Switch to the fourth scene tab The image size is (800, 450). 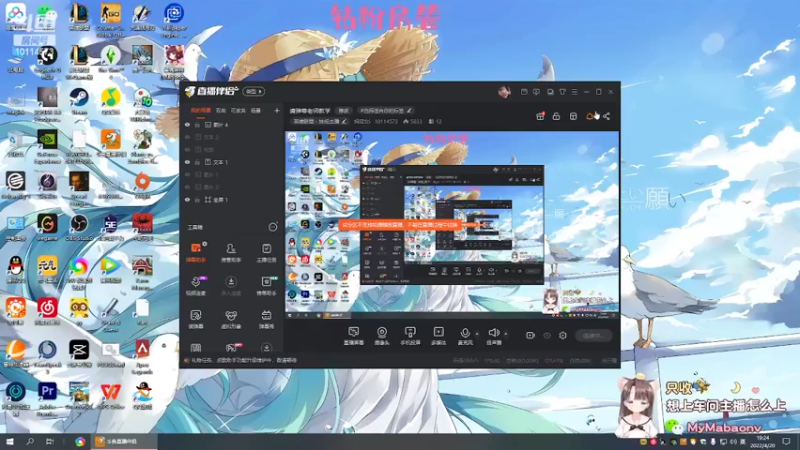[x=256, y=110]
